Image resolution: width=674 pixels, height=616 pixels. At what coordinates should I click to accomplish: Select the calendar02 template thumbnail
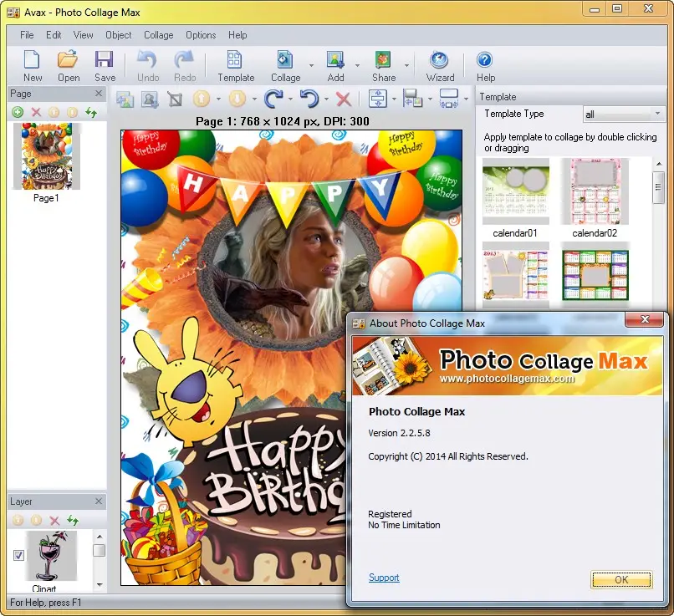(x=595, y=191)
